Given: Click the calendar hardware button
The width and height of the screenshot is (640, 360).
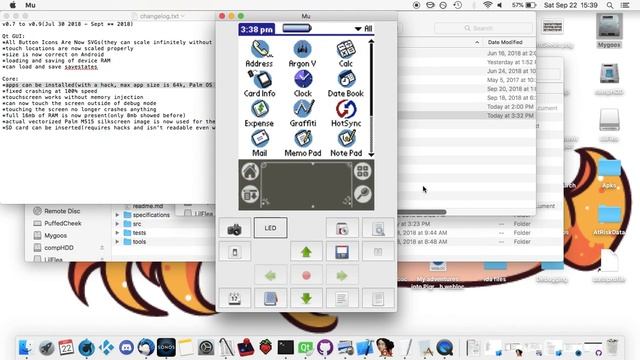Looking at the screenshot, I should coord(234,298).
